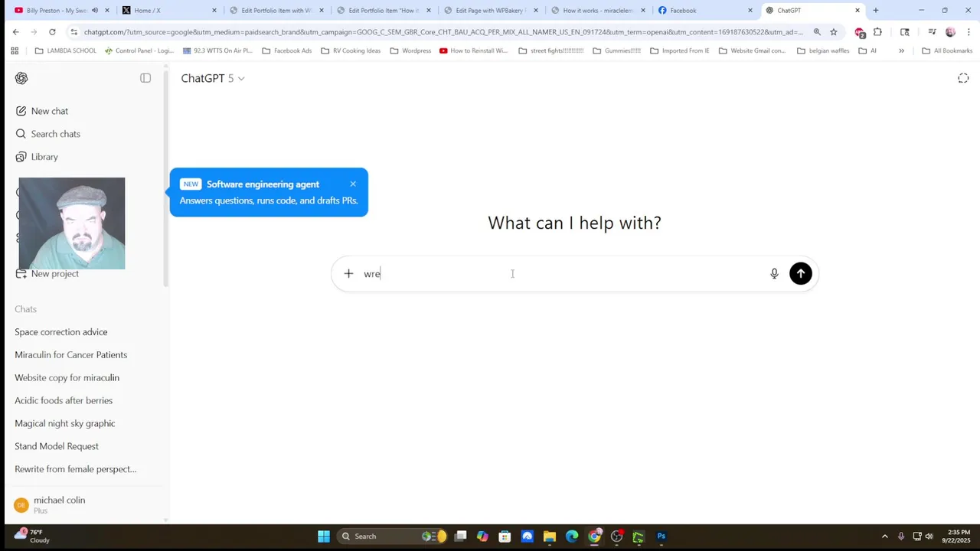Turn on temporary chat icon at top right

click(963, 78)
